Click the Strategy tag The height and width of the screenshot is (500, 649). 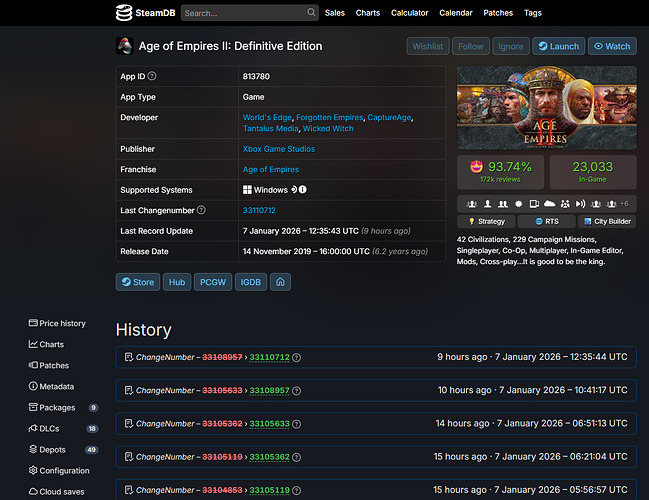486,221
